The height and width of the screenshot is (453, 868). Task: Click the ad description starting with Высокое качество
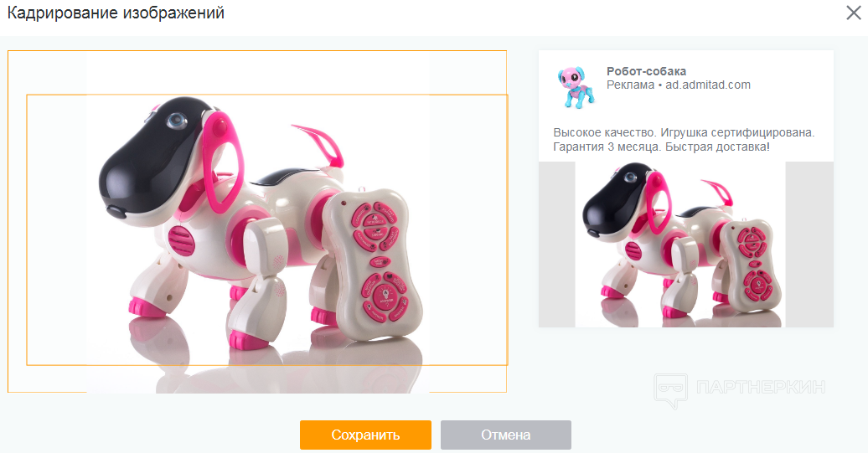click(x=684, y=139)
